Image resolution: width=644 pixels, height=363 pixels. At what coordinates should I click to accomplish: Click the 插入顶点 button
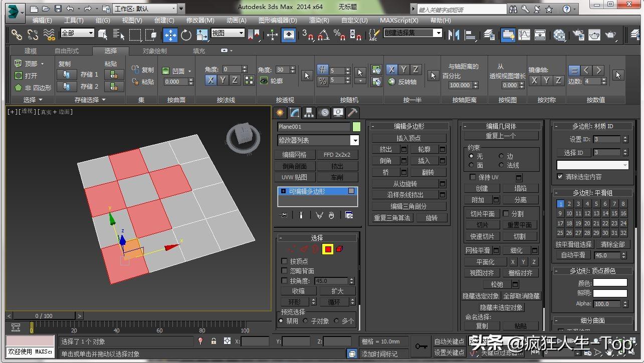coord(408,138)
